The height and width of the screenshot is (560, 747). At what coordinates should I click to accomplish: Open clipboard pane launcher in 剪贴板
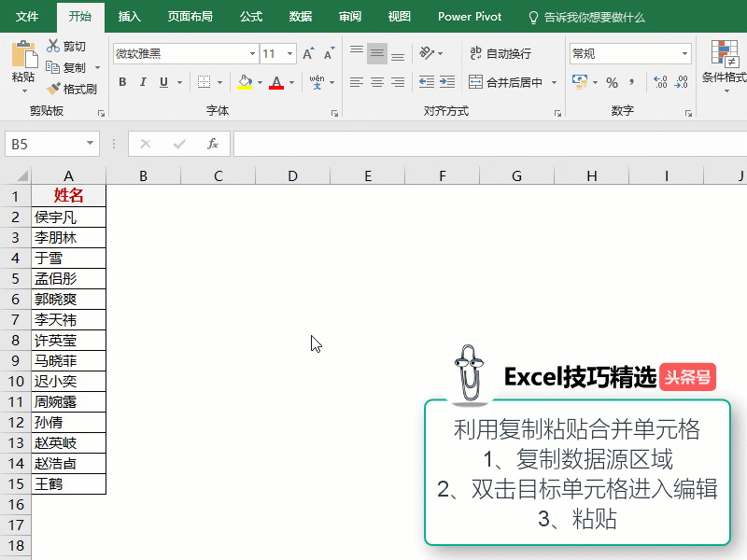point(101,113)
